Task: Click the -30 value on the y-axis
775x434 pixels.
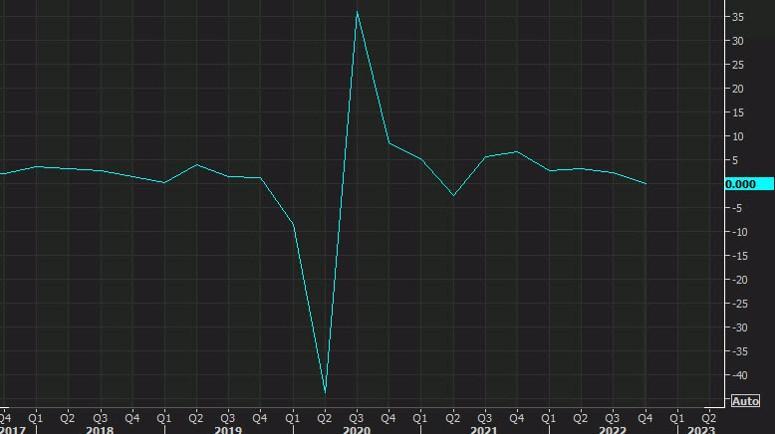Action: pos(736,328)
